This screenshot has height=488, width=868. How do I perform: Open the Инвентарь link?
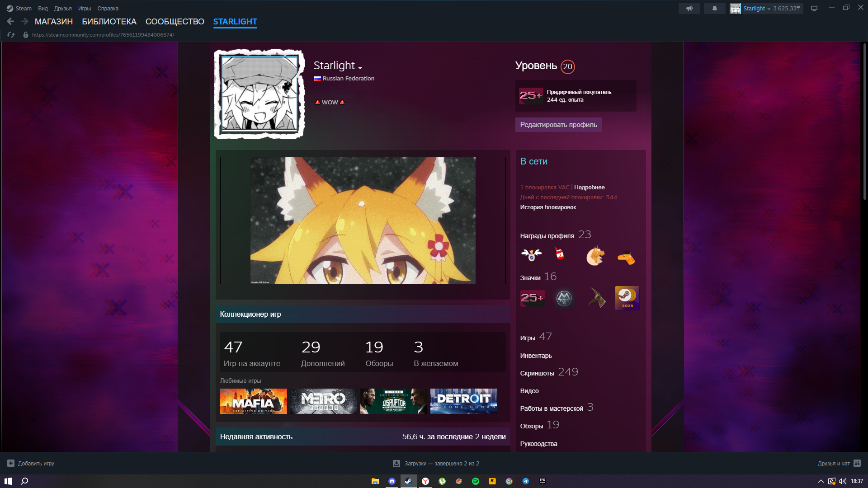[536, 356]
